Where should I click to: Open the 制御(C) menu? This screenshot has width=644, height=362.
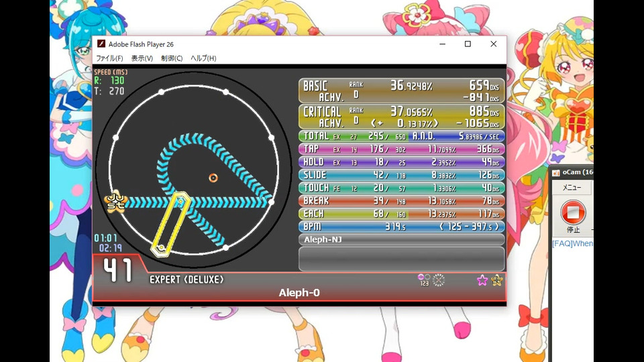(172, 58)
